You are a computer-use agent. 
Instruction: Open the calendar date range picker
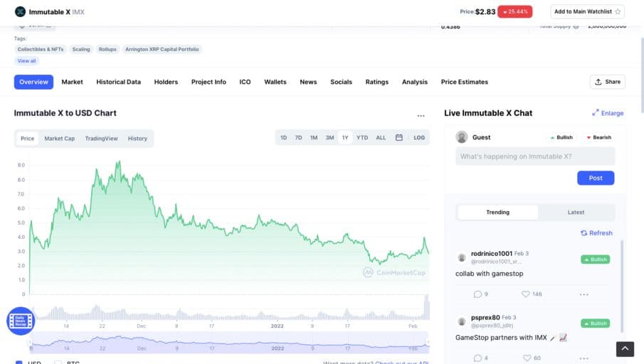click(399, 138)
